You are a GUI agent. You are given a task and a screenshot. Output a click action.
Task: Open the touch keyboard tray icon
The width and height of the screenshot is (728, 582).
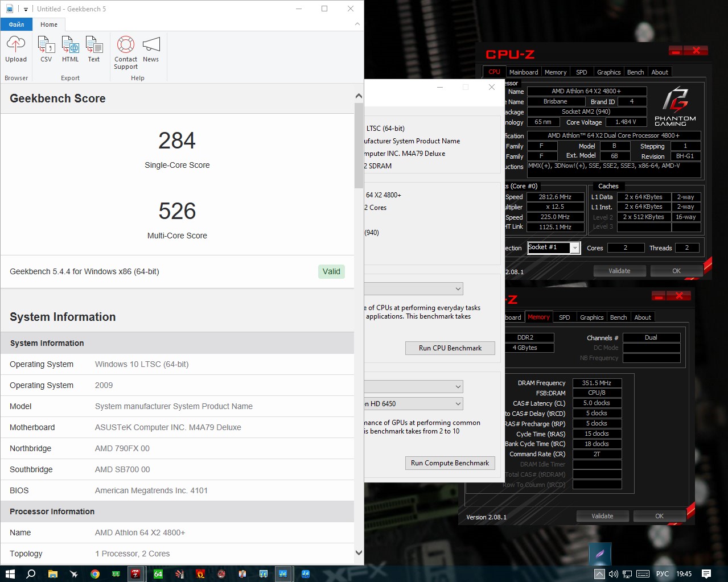point(643,573)
